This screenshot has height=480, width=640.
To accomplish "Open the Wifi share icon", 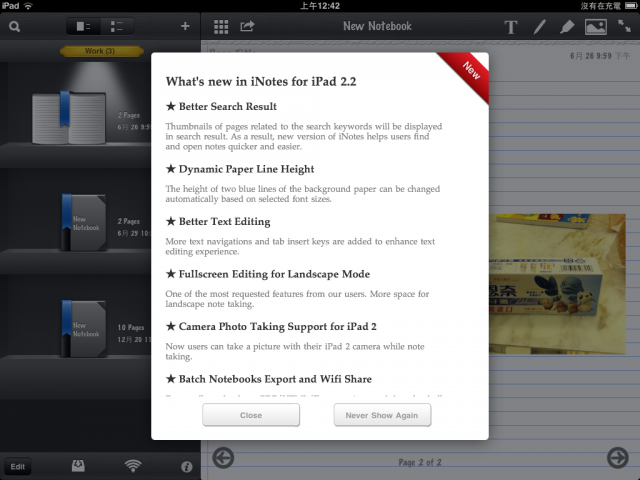I will coord(133,466).
